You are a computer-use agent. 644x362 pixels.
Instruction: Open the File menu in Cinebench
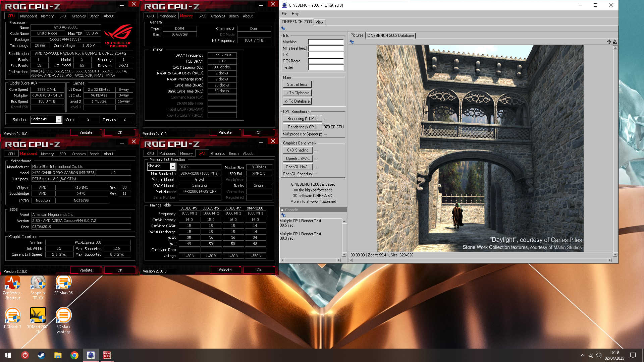[284, 14]
